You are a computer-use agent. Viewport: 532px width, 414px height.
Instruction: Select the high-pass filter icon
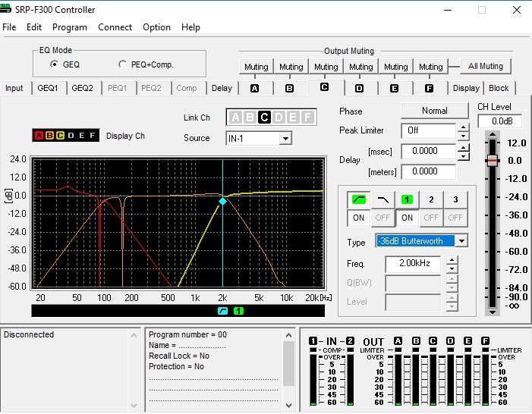(358, 199)
